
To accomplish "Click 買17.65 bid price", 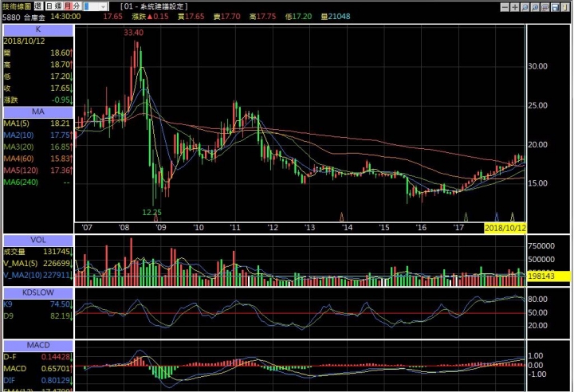I will click(191, 17).
